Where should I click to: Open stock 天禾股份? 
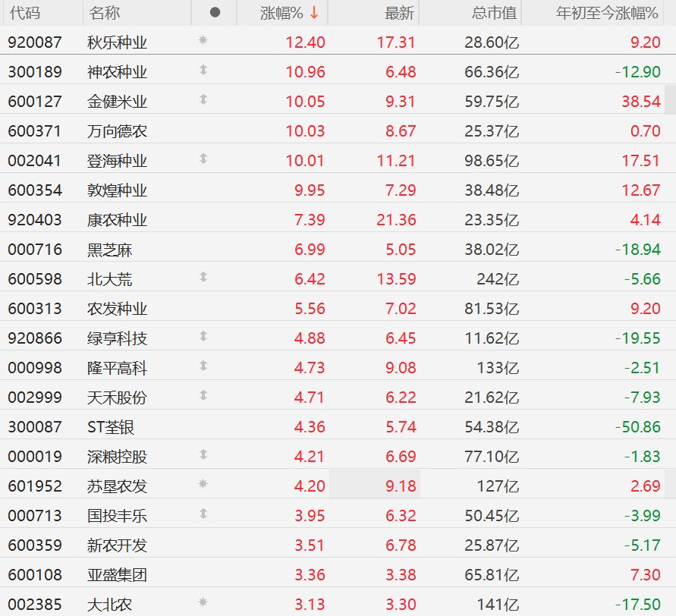[118, 398]
